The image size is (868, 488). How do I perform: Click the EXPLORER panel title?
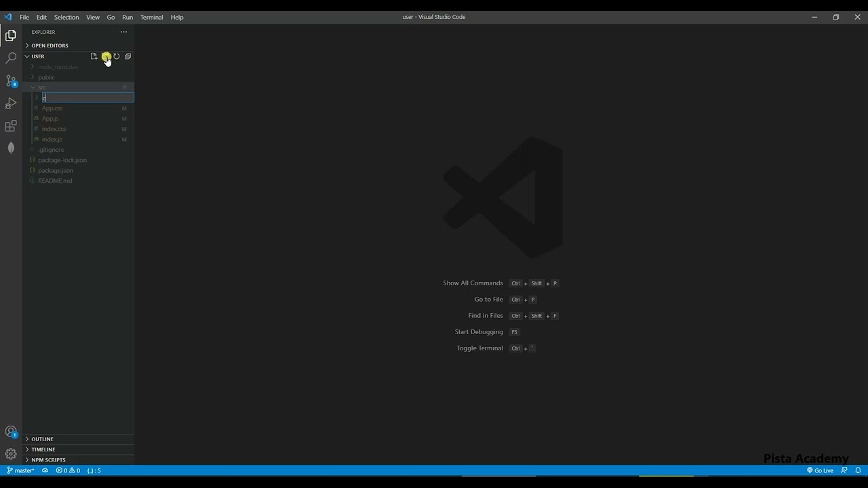coord(43,32)
